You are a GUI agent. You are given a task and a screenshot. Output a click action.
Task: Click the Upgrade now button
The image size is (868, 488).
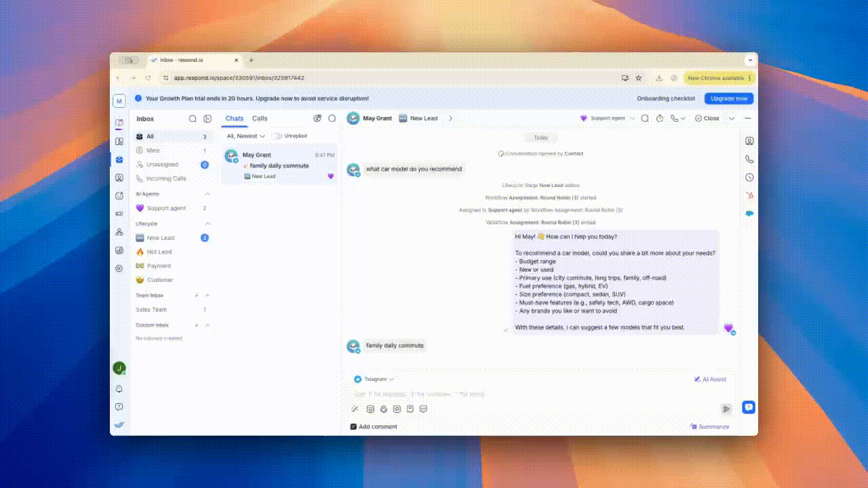point(728,98)
